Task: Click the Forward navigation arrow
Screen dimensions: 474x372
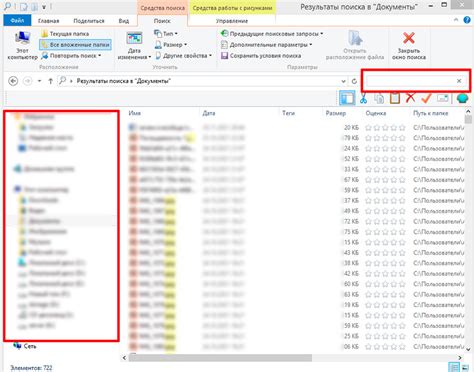Action: (27, 81)
